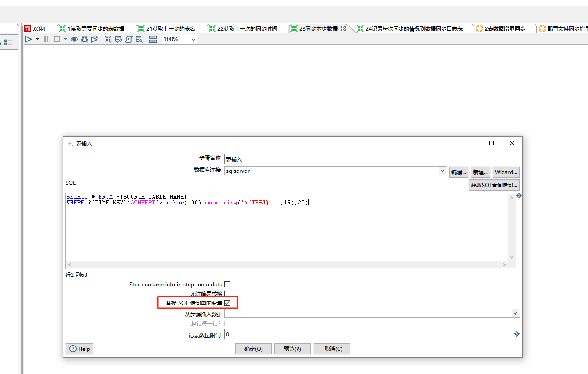Image resolution: width=588 pixels, height=374 pixels.
Task: Verify the transformation icon
Action: 108,39
